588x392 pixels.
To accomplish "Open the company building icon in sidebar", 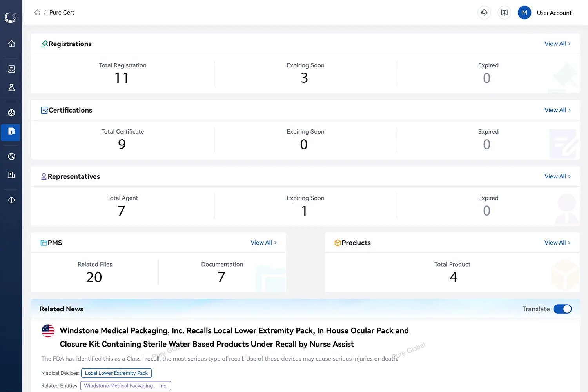I will 11,175.
